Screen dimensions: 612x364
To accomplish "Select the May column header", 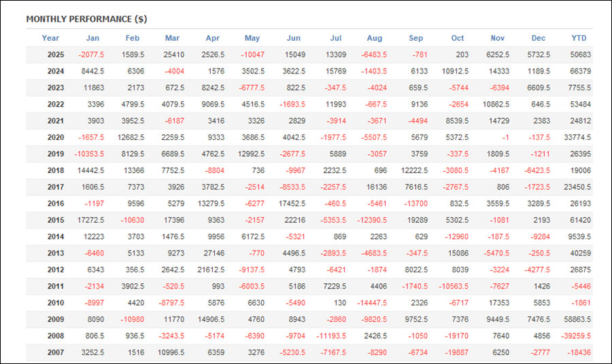I will tap(252, 38).
